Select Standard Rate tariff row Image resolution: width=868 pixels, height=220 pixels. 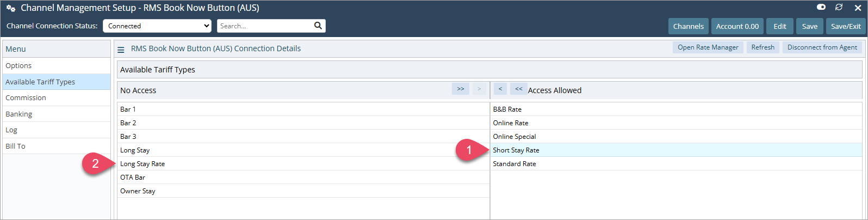[x=676, y=163]
